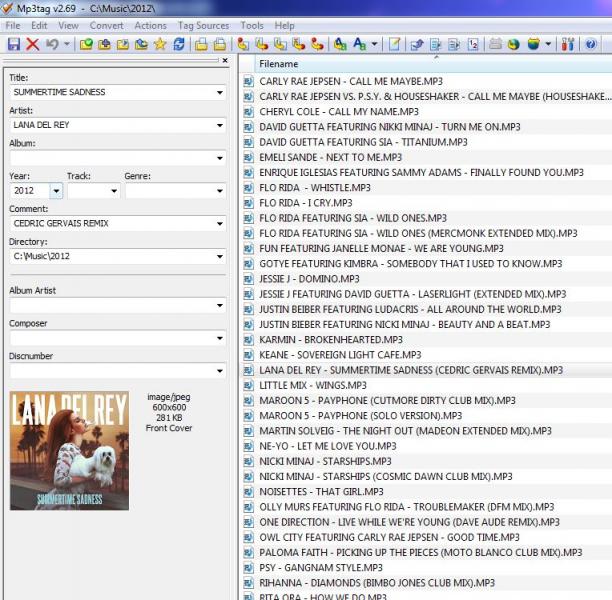This screenshot has width=612, height=600.
Task: Open the Tools menu
Action: (252, 26)
